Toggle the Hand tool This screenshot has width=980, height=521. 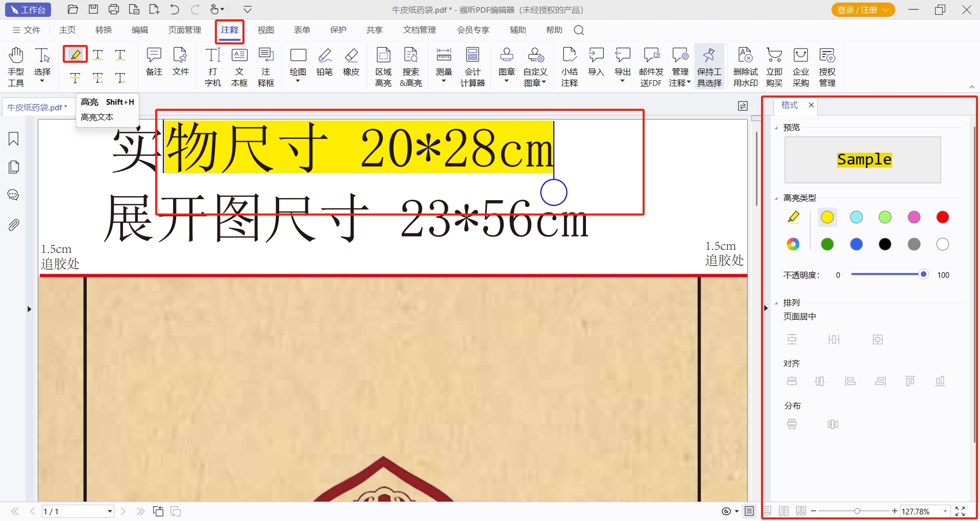(x=16, y=66)
